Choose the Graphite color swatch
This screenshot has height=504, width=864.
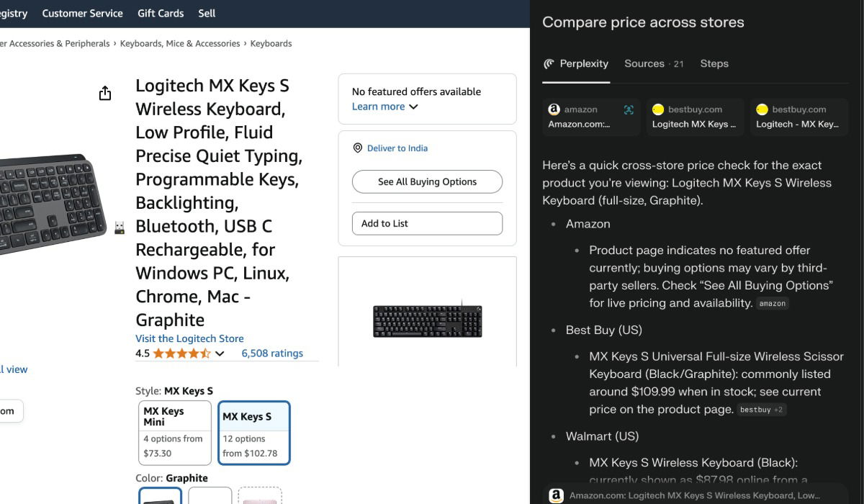160,496
